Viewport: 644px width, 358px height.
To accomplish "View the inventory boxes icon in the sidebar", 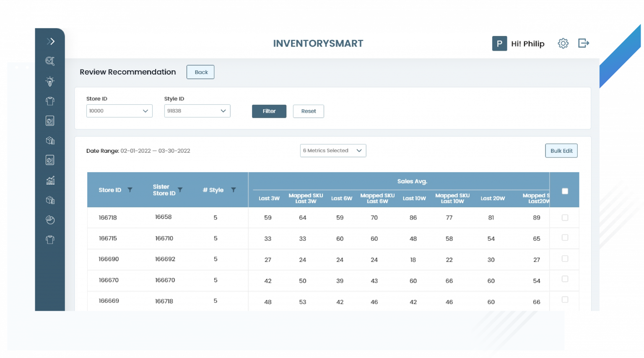I will (x=50, y=140).
